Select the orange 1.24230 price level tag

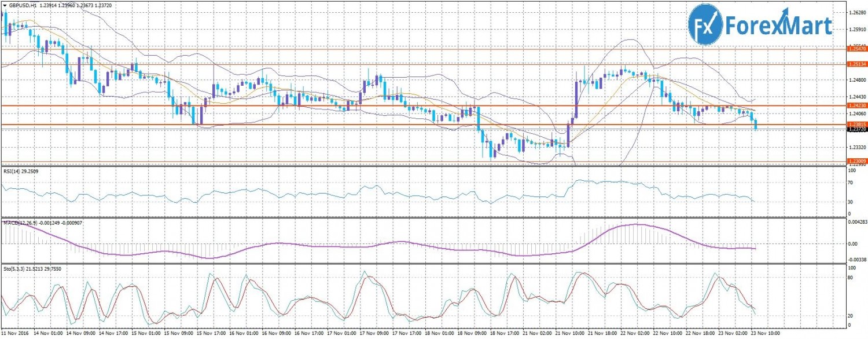coord(856,105)
